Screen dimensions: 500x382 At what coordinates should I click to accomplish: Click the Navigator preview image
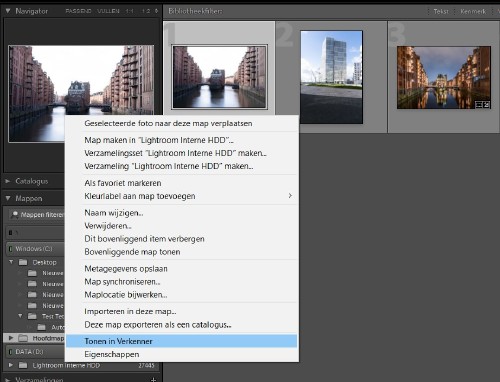coord(81,94)
